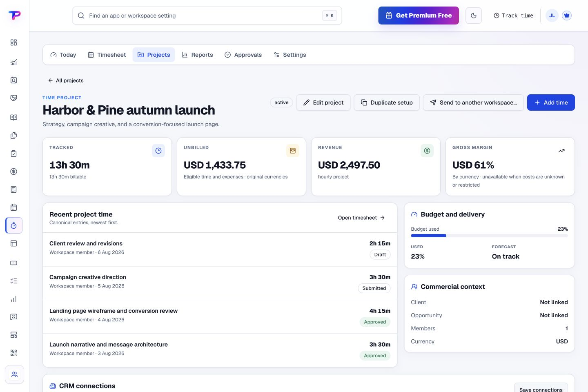Go to the Settings tab
588x392 pixels.
[x=290, y=55]
